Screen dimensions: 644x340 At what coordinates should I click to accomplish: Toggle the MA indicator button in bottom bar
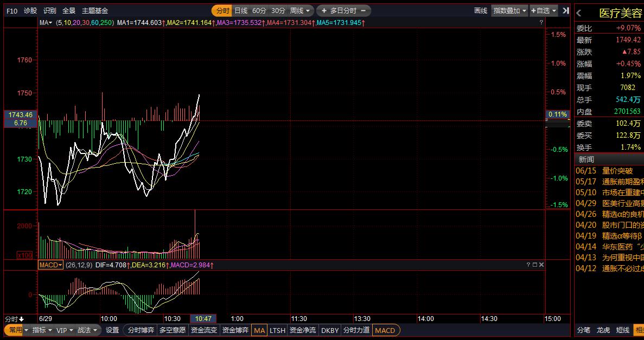click(259, 330)
